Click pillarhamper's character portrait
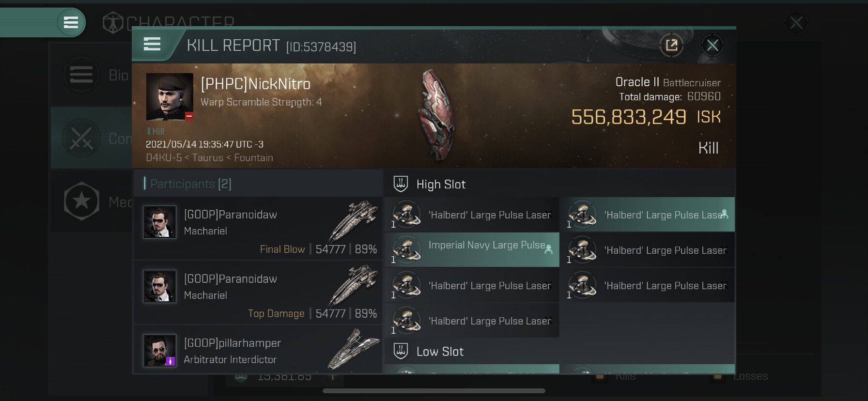 coord(159,351)
